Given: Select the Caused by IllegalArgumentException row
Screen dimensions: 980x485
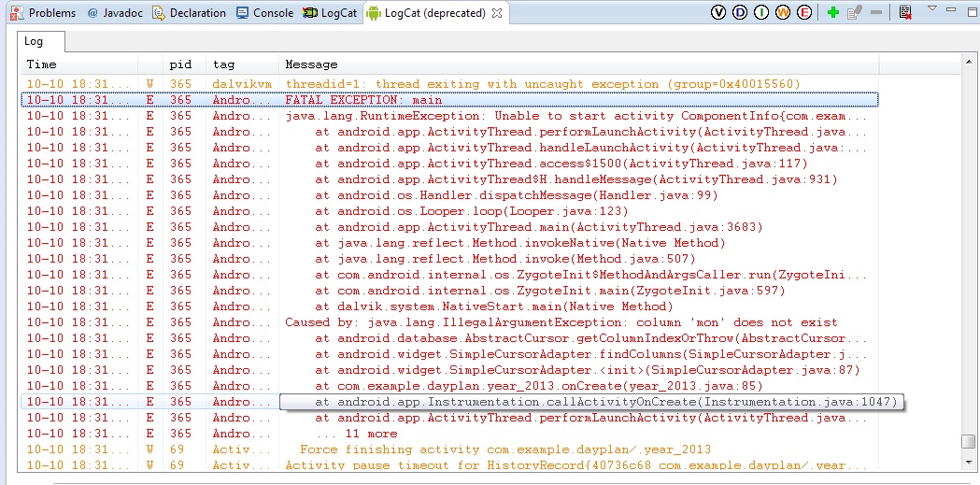Looking at the screenshot, I should pos(450,322).
